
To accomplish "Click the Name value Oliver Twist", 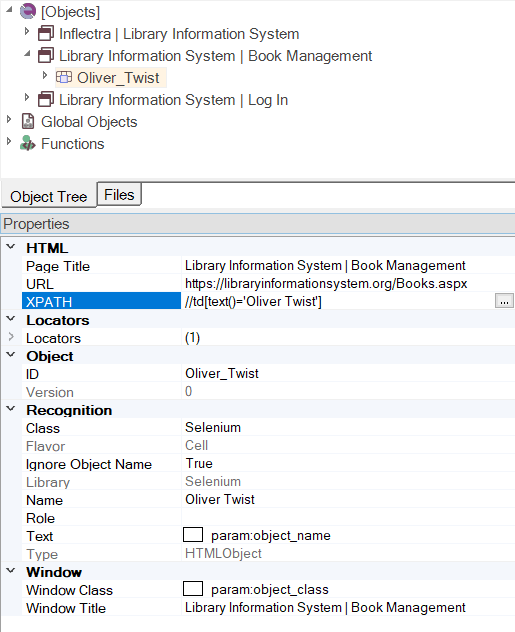I will [220, 499].
